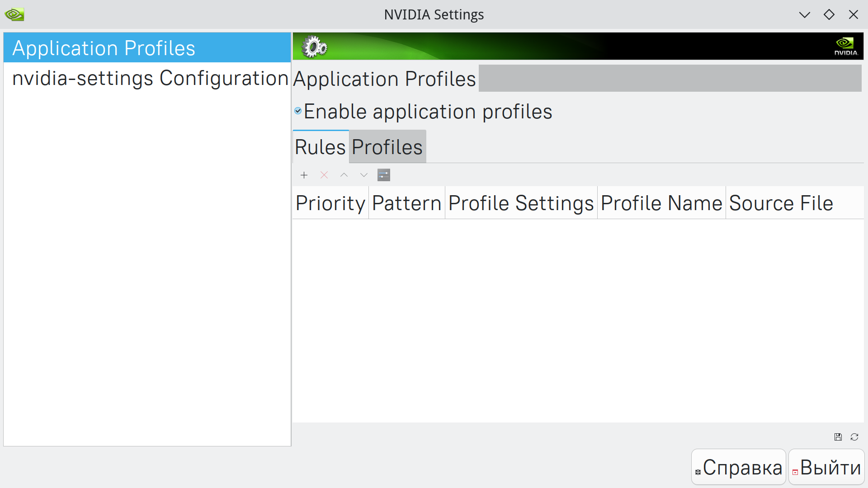Open window menu via title bar NVIDIA icon
This screenshot has width=868, height=488.
click(14, 14)
